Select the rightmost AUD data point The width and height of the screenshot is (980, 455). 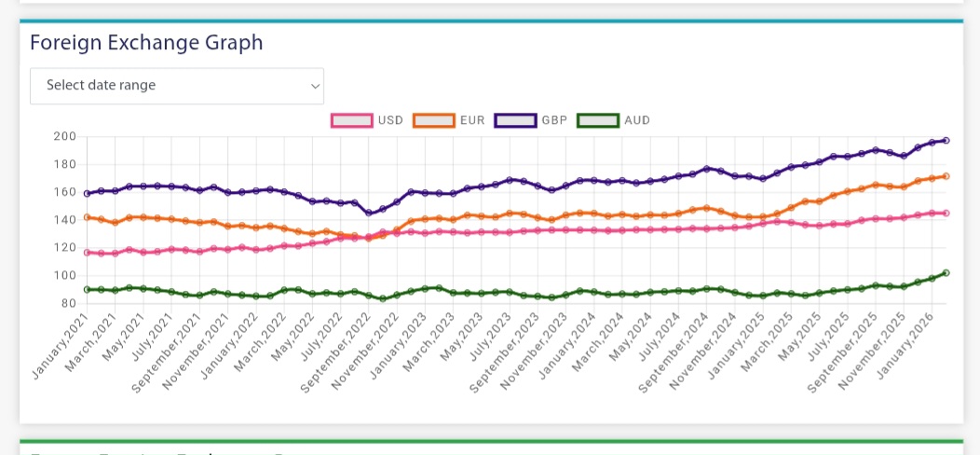coord(946,273)
